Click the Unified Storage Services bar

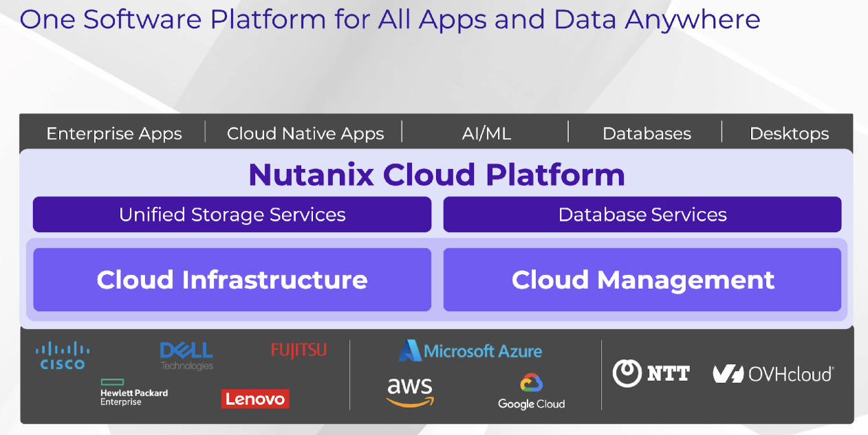click(232, 214)
